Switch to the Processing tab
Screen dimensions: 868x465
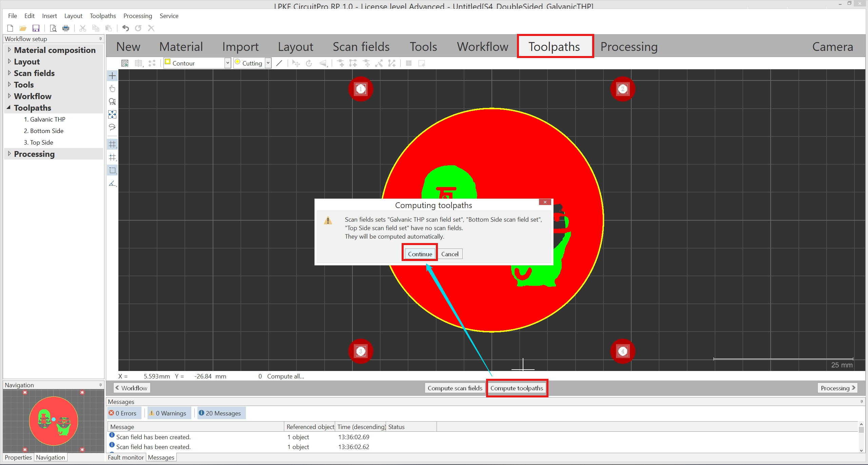coord(629,46)
